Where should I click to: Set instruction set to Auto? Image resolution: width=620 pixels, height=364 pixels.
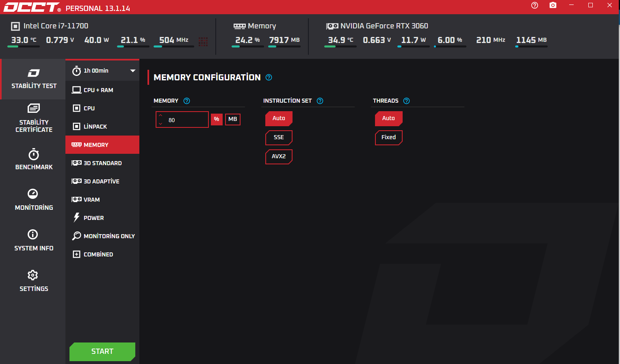tap(279, 118)
